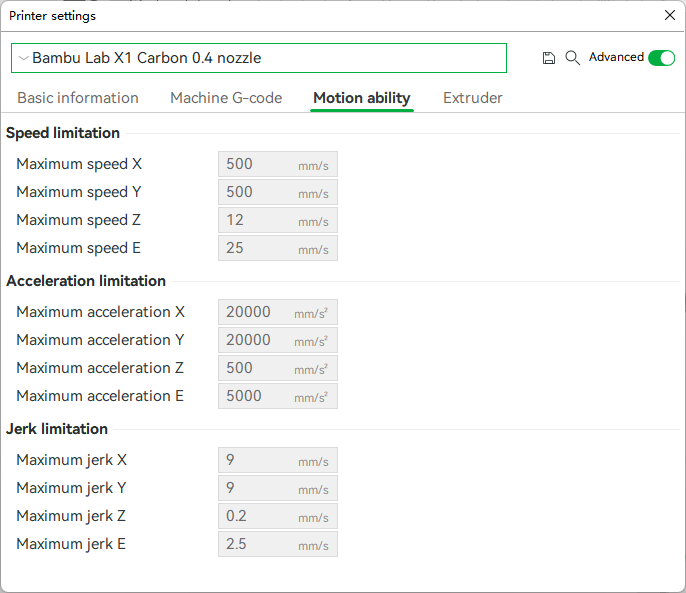Click the Jerk limitation section heading
The image size is (686, 593).
(57, 429)
